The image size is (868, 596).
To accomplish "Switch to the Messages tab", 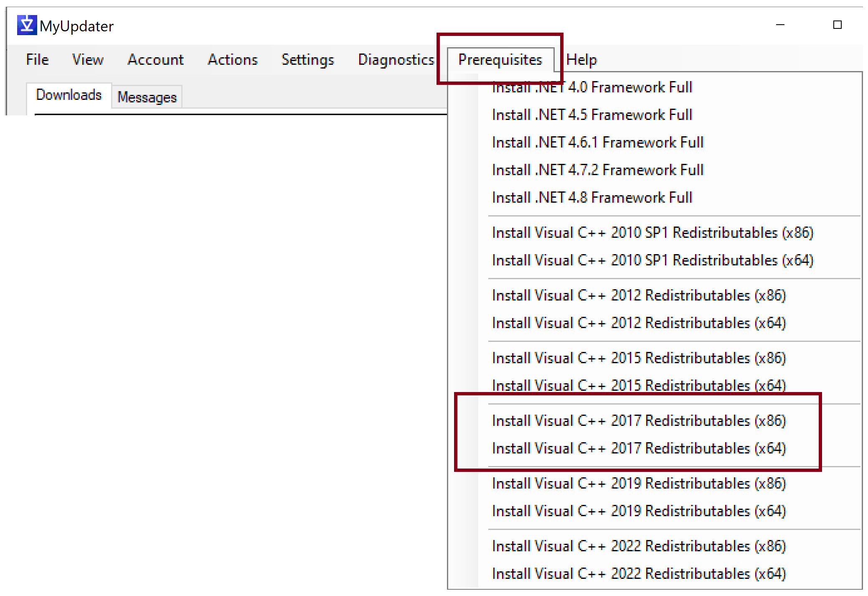I will pyautogui.click(x=147, y=97).
